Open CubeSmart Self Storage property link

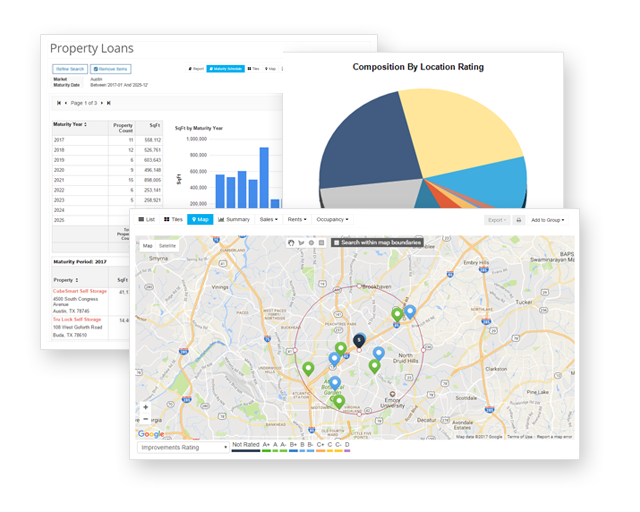point(78,291)
